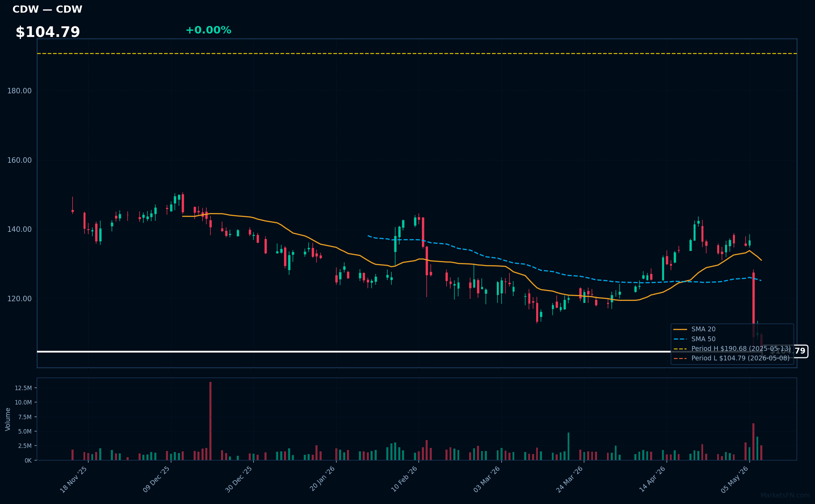The image size is (815, 504).
Task: Click the 180.00 price axis label
Action: pyautogui.click(x=20, y=91)
